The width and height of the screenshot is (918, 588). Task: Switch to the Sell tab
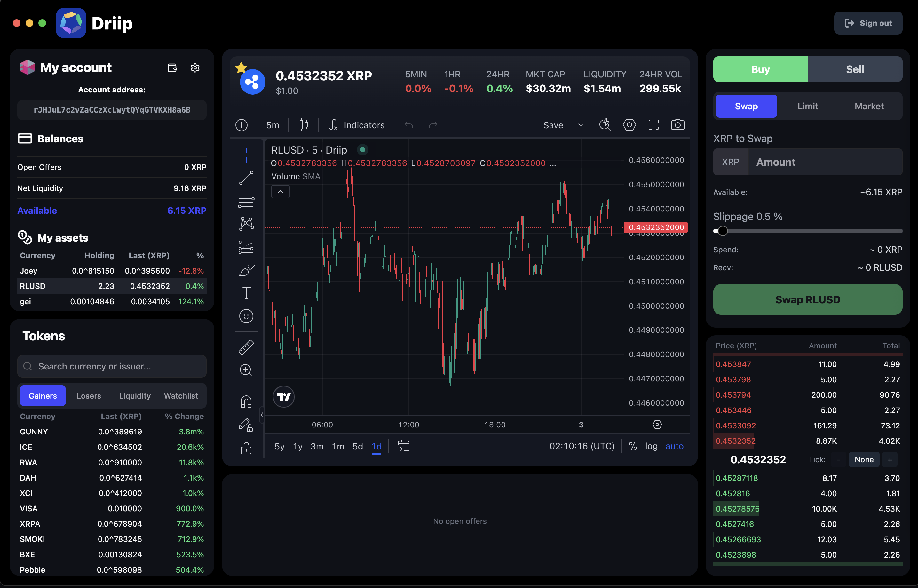point(855,69)
